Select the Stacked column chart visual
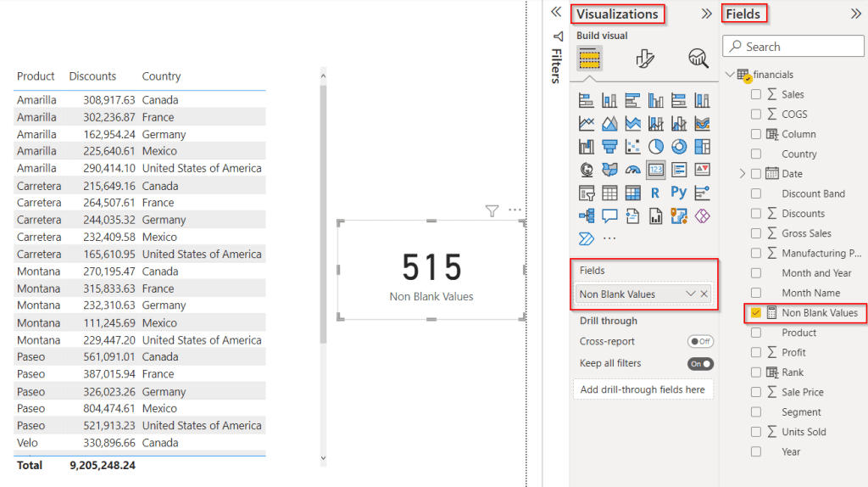This screenshot has width=868, height=487. [x=609, y=100]
